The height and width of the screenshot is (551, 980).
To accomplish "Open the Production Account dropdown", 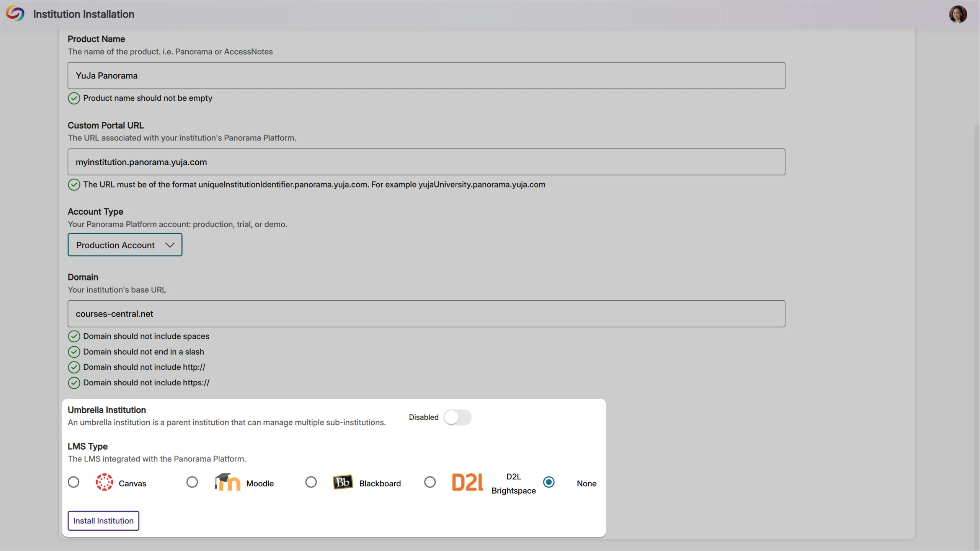I will coord(125,245).
